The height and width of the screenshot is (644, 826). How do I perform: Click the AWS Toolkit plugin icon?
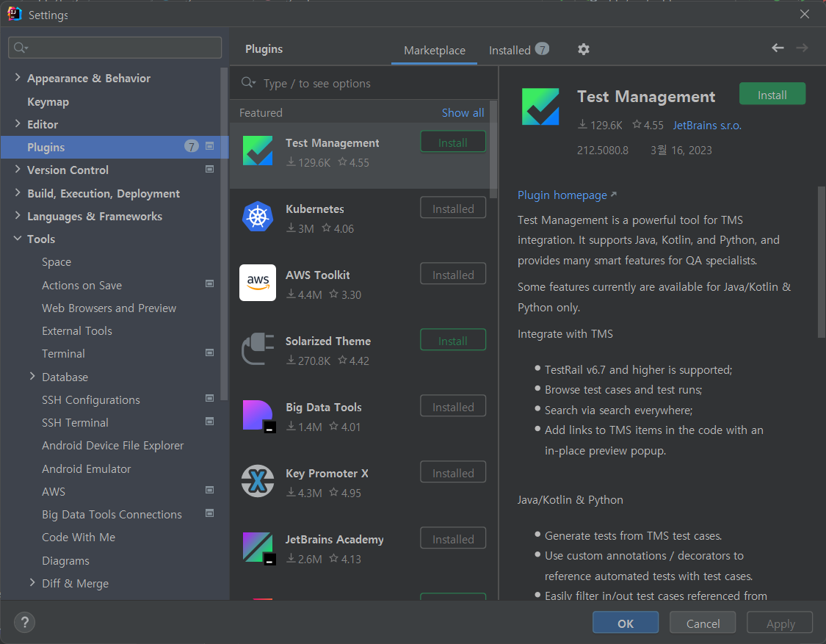coord(258,283)
